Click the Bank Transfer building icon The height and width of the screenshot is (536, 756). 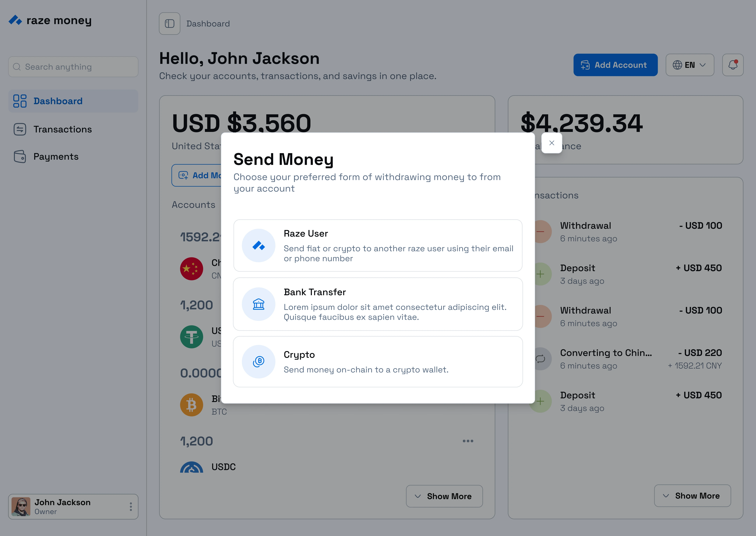tap(258, 304)
